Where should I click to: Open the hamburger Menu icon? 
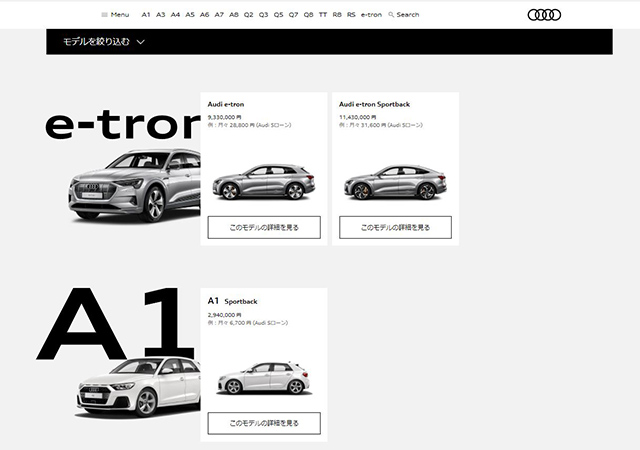pos(105,15)
